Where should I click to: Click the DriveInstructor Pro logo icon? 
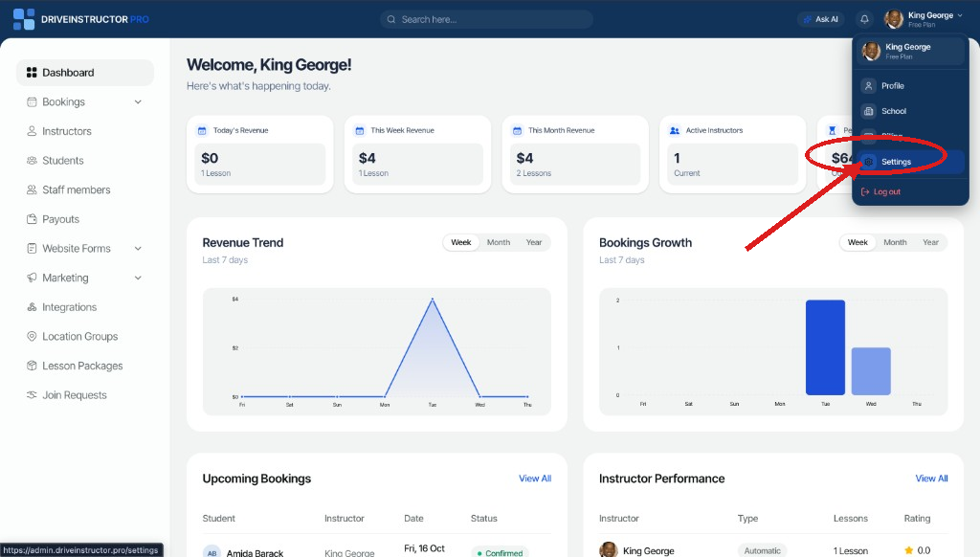tap(24, 19)
